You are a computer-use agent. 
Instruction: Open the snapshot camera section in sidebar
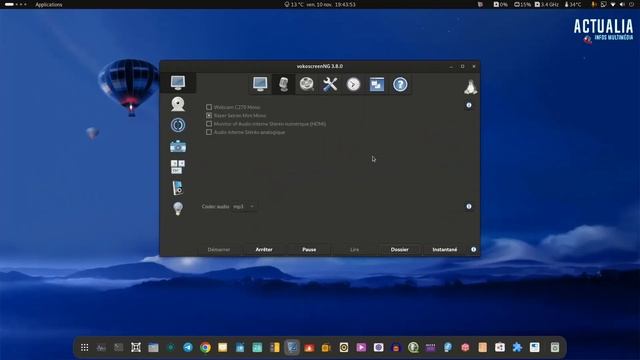(x=178, y=146)
